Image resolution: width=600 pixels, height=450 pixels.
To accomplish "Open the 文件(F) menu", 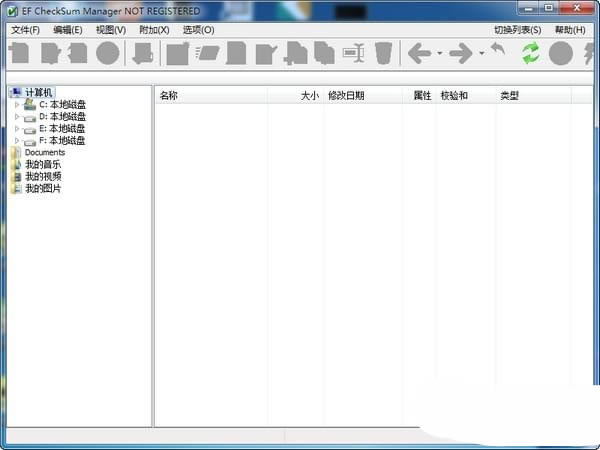I will [25, 30].
